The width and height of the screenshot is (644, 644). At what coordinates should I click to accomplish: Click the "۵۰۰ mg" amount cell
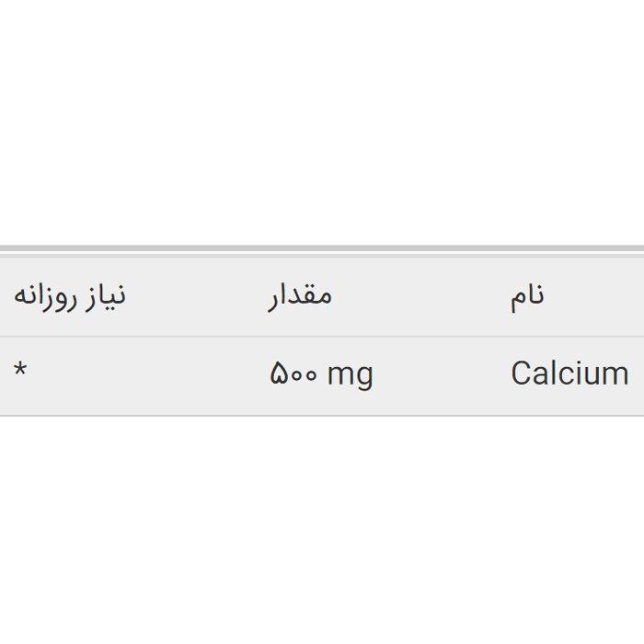(x=321, y=374)
